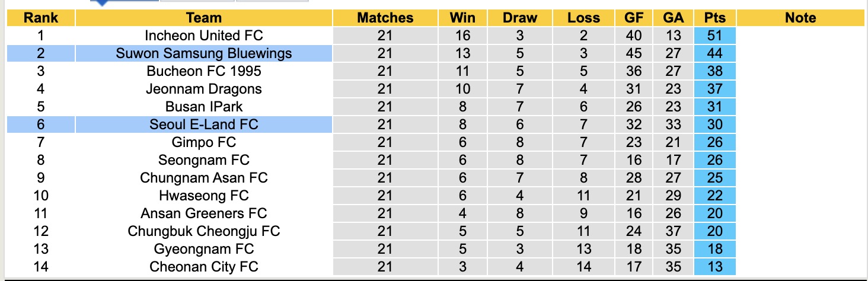The image size is (868, 281).
Task: Select highlighted Suwon Samsung Bluewings row
Action: tap(203, 53)
